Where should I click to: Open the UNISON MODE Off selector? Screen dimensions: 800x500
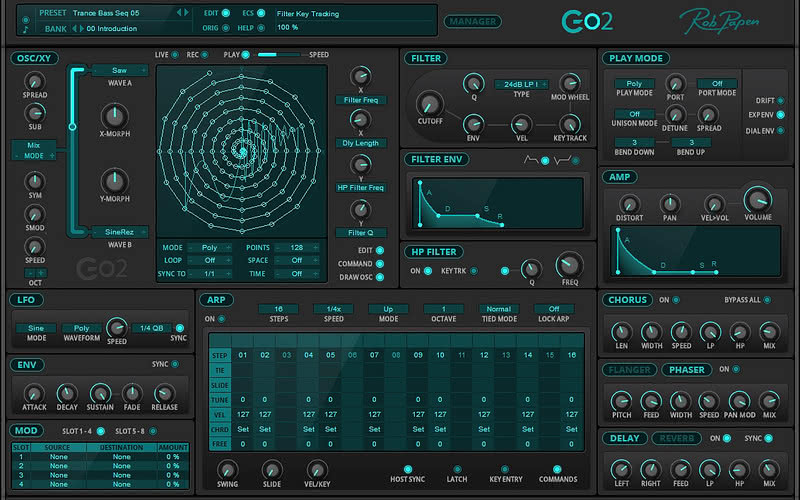pos(634,114)
